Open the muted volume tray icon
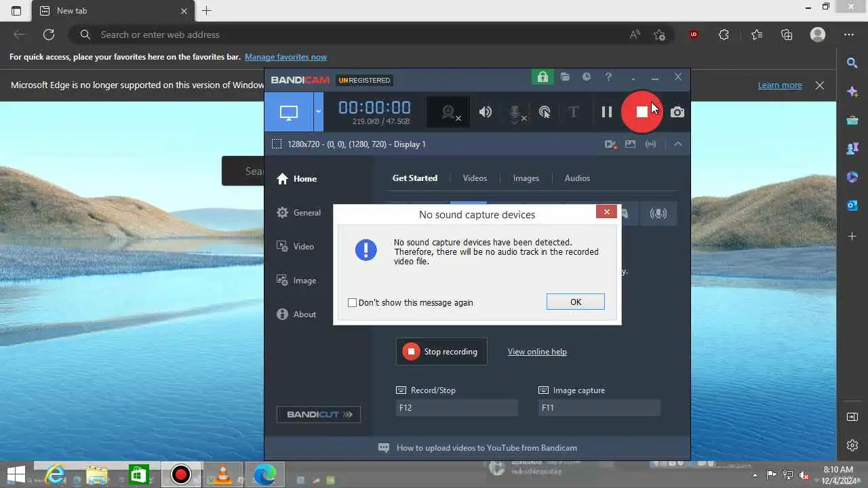Image resolution: width=868 pixels, height=488 pixels. pyautogui.click(x=804, y=475)
